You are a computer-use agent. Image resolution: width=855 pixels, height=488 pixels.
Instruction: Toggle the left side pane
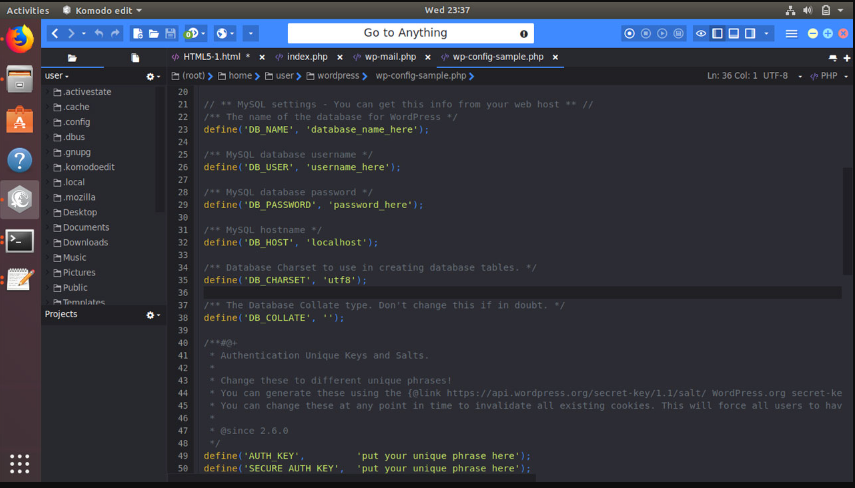[x=718, y=33]
